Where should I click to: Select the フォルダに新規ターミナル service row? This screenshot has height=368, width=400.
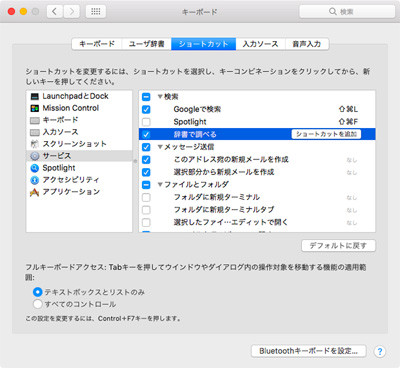pos(257,197)
